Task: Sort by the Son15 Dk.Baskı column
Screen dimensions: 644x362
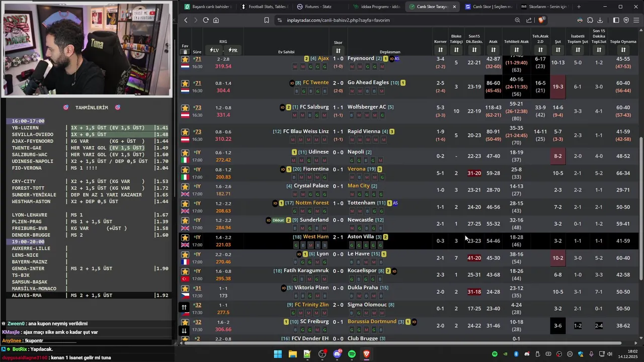Action: point(474,50)
